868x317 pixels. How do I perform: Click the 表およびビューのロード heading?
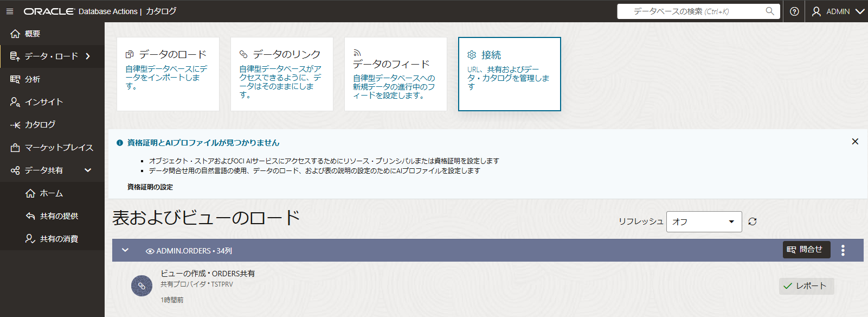[x=206, y=218]
